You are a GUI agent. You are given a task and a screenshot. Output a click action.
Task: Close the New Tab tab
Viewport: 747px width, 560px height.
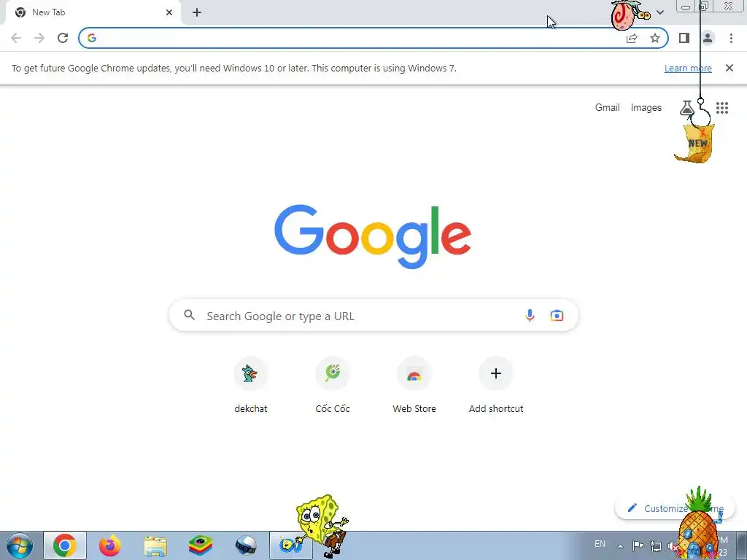point(169,12)
